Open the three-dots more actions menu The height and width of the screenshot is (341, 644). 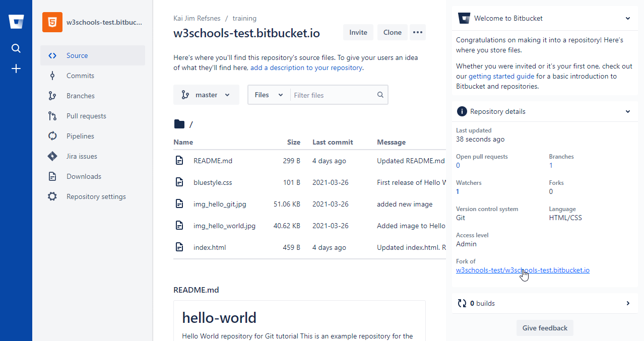click(x=418, y=32)
